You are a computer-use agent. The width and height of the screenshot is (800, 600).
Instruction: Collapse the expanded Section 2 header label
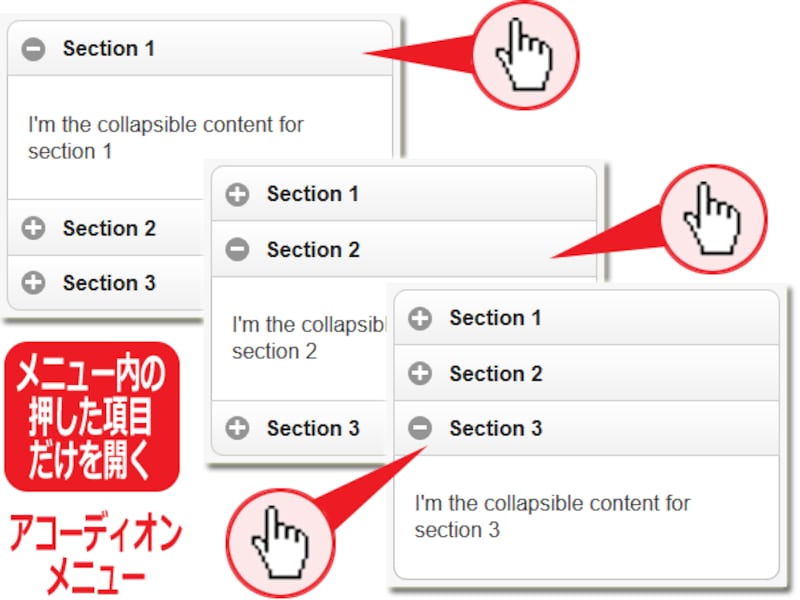[312, 250]
